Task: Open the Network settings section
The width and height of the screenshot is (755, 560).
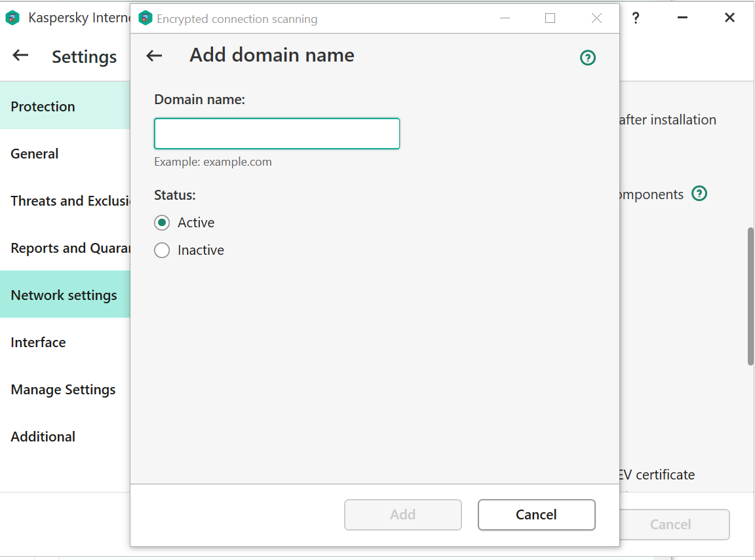Action: pyautogui.click(x=64, y=295)
